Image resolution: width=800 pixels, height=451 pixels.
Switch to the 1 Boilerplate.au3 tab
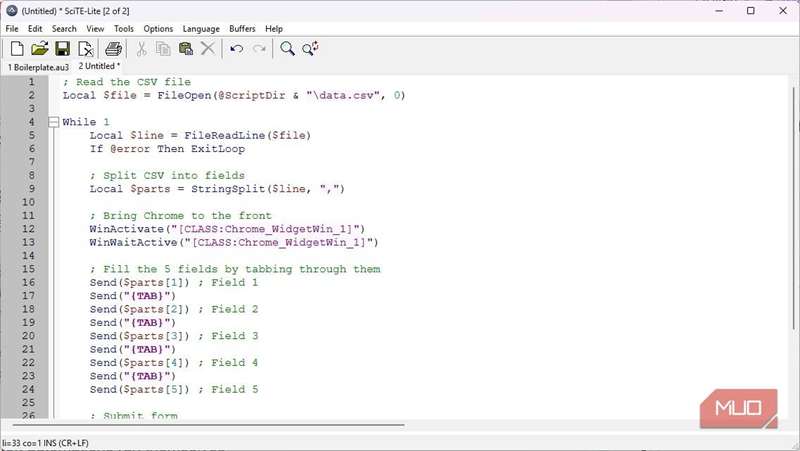coord(39,66)
